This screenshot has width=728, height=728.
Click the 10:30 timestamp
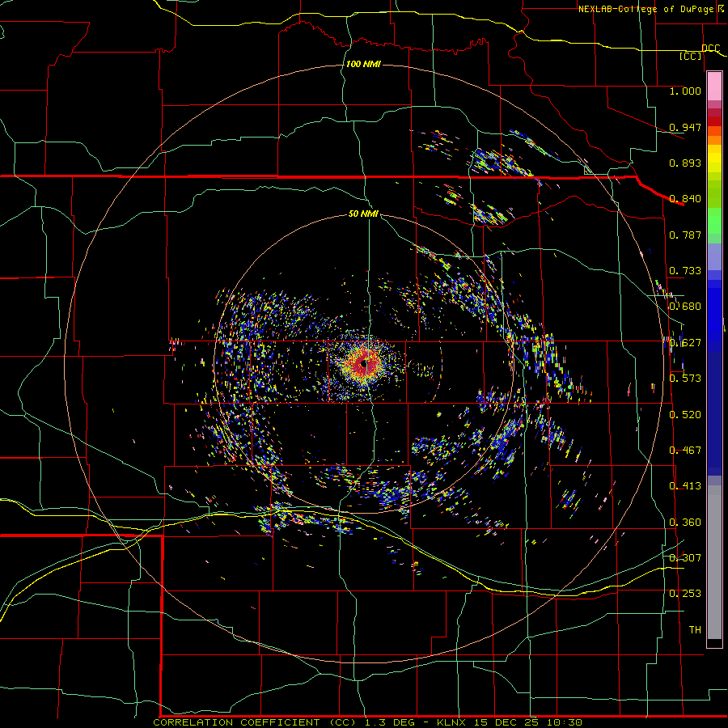564,722
